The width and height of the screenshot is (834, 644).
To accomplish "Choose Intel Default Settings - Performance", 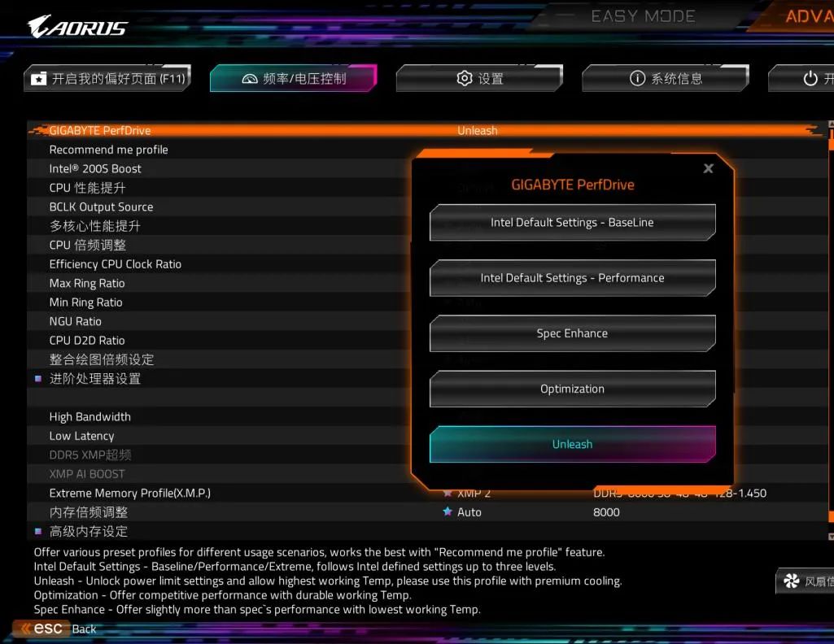I will 572,278.
